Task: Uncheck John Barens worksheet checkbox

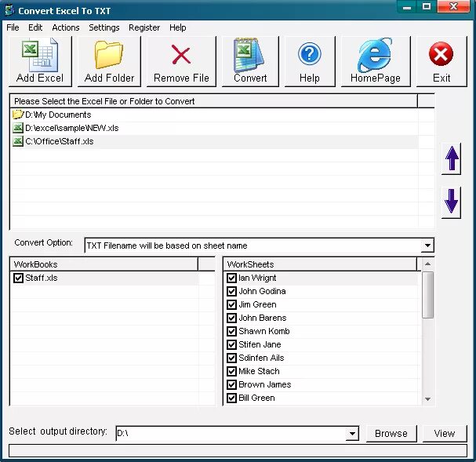Action: coord(231,318)
